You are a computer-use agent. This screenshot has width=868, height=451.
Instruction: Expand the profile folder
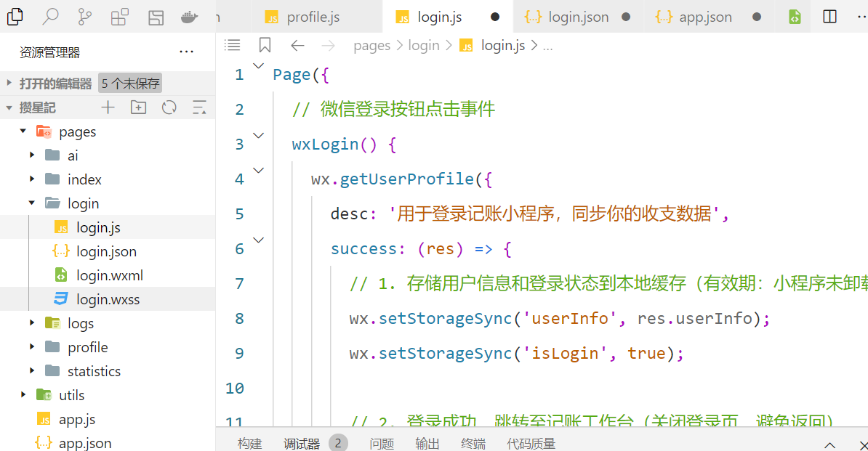[x=31, y=346]
